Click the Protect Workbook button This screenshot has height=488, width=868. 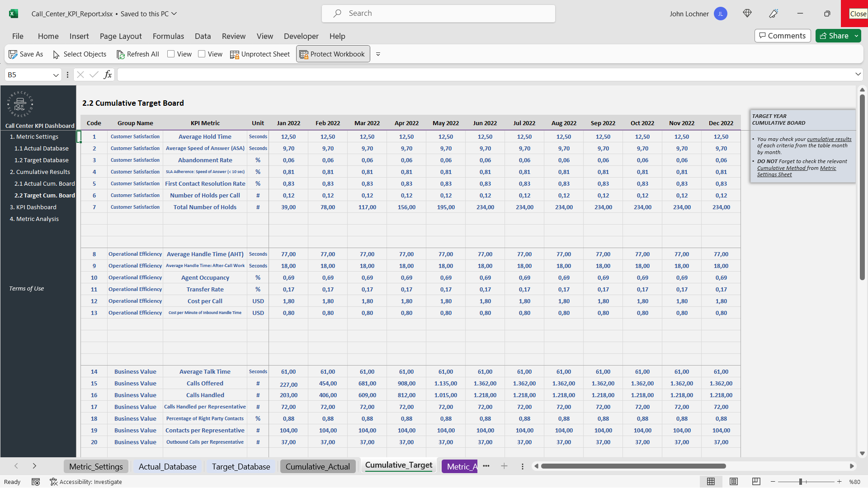coord(333,54)
